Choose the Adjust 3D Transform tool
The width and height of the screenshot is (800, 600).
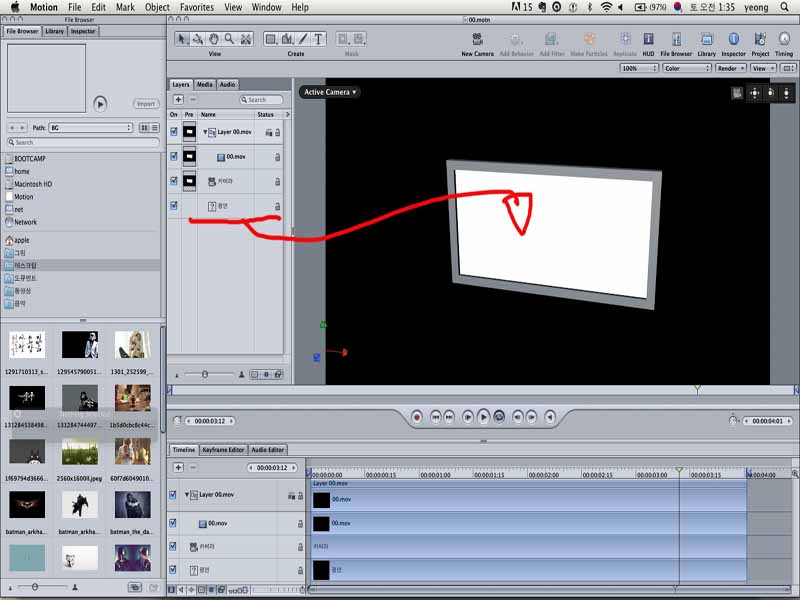point(197,39)
